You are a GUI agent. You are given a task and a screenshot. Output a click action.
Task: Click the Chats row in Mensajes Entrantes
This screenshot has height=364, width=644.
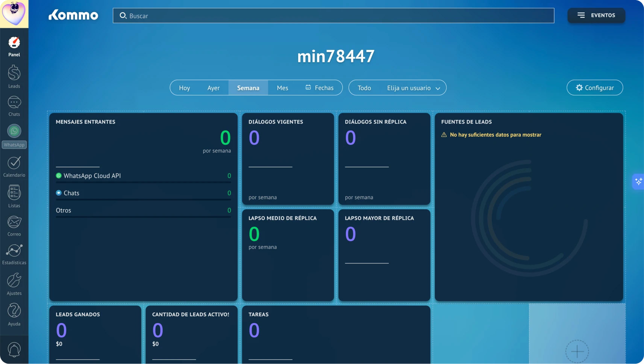point(143,193)
